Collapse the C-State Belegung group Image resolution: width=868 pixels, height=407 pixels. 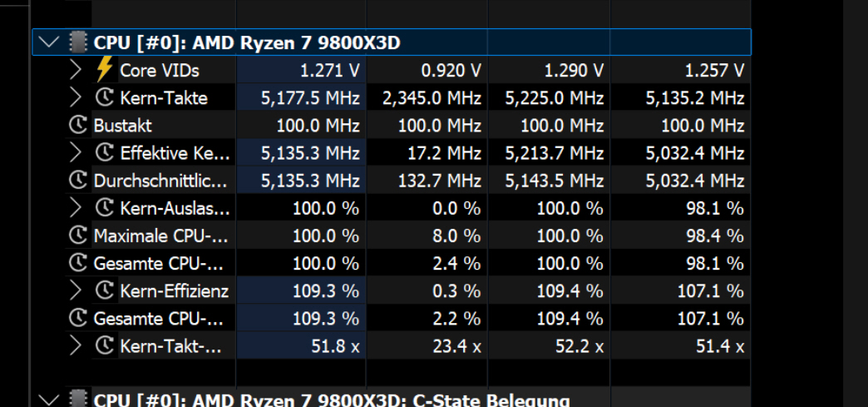(x=50, y=400)
